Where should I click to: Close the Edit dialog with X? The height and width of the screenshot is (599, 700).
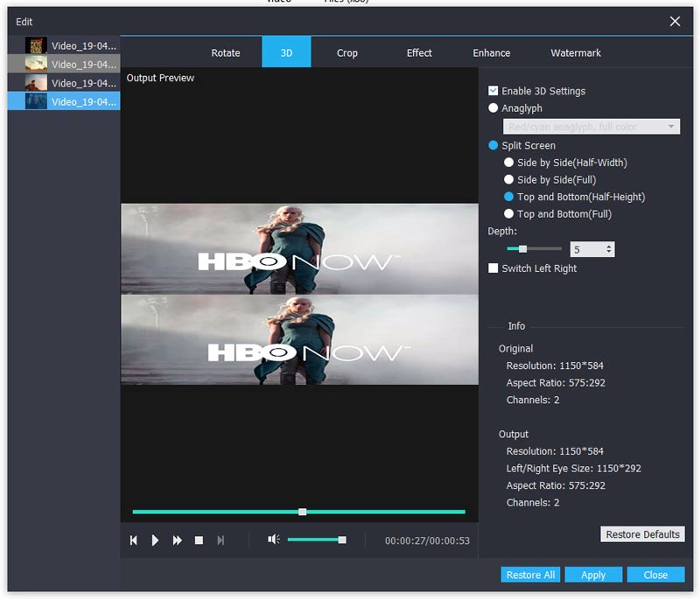(x=675, y=21)
